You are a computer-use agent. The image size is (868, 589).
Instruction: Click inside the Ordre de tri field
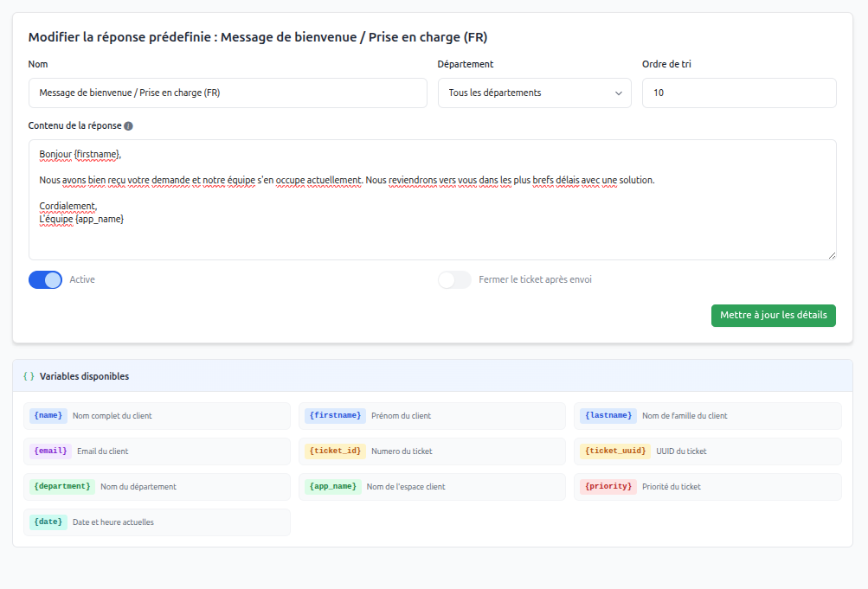click(738, 93)
